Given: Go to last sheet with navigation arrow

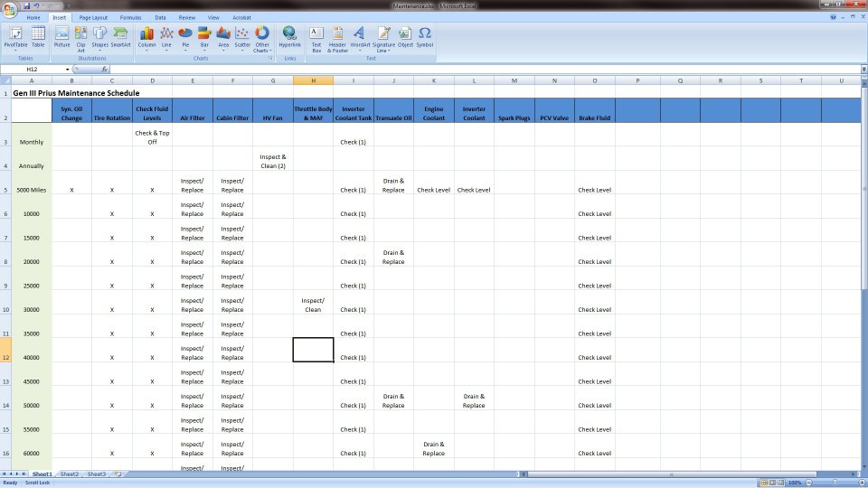Looking at the screenshot, I should pyautogui.click(x=24, y=474).
